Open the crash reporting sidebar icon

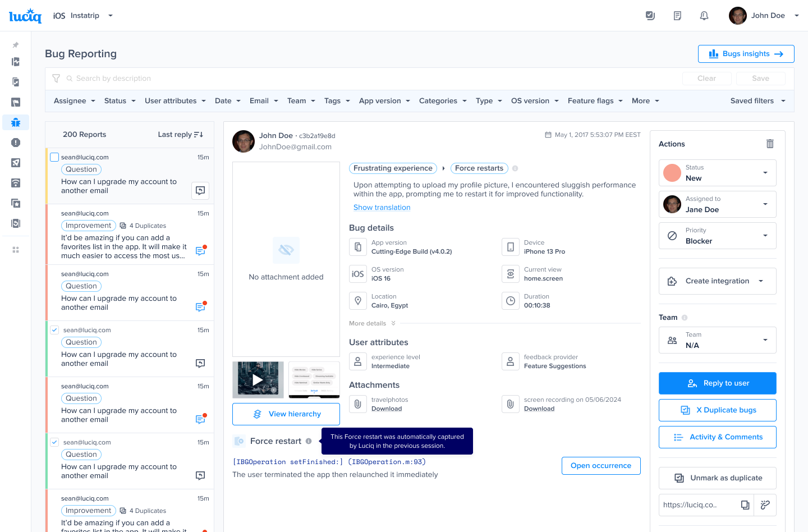(x=16, y=143)
